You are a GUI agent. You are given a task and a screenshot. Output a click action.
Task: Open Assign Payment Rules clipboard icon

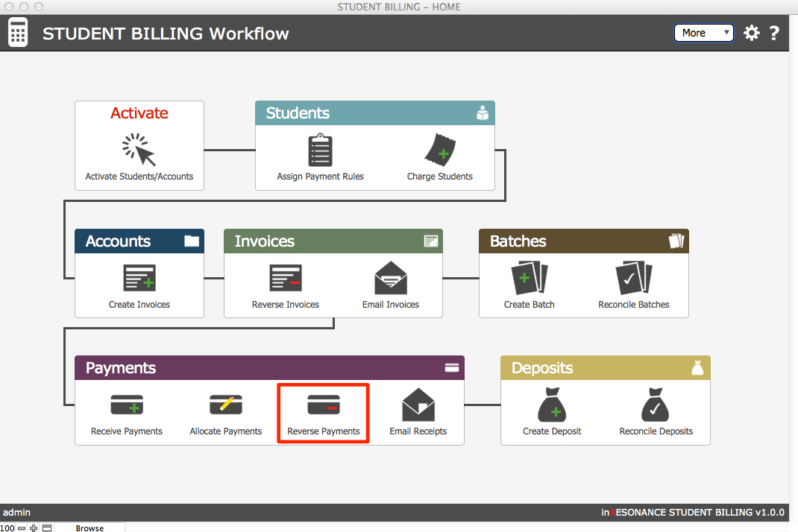tap(320, 150)
